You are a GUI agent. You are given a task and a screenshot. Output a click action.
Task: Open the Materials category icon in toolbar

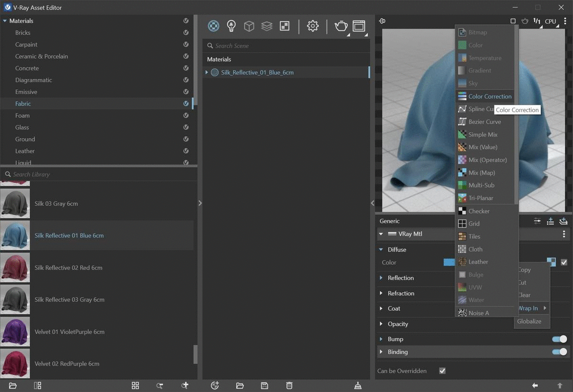(213, 26)
